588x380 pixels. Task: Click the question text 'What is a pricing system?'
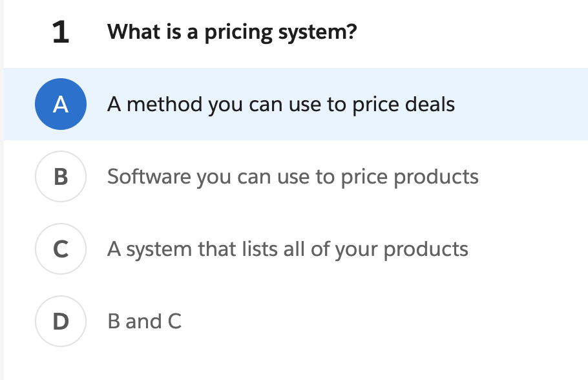(x=233, y=31)
